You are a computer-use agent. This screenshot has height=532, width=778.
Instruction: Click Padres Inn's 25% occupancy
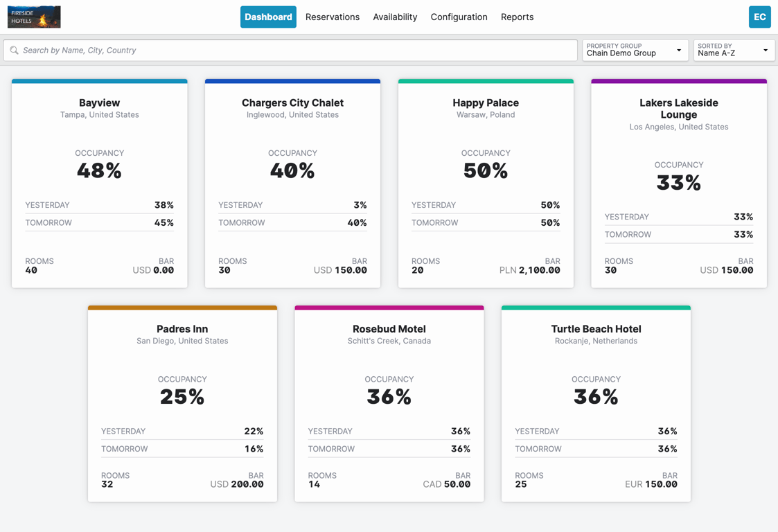182,396
